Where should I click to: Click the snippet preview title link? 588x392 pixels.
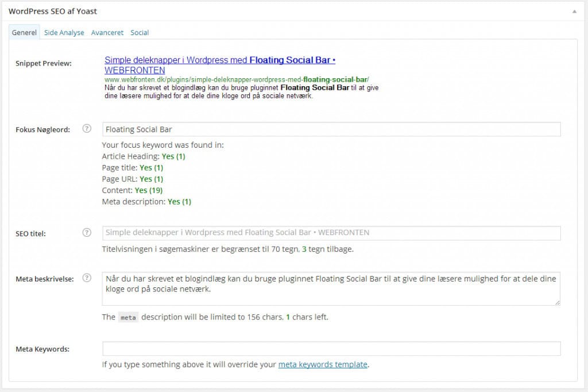click(220, 65)
